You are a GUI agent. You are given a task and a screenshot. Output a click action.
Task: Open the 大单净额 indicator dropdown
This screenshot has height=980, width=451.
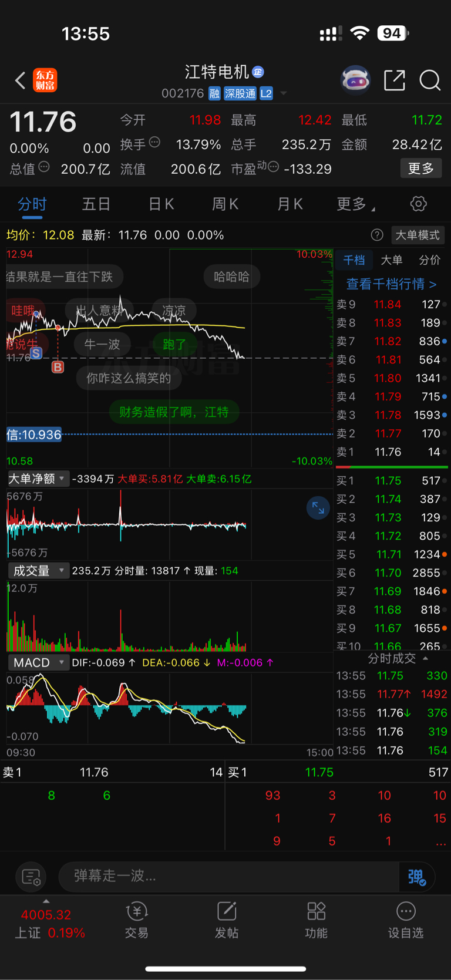pyautogui.click(x=38, y=479)
